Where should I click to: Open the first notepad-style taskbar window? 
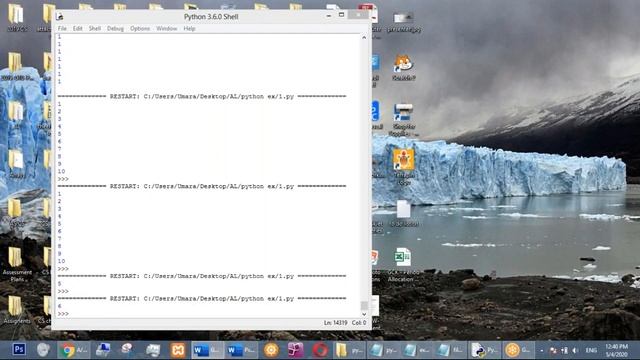383,350
